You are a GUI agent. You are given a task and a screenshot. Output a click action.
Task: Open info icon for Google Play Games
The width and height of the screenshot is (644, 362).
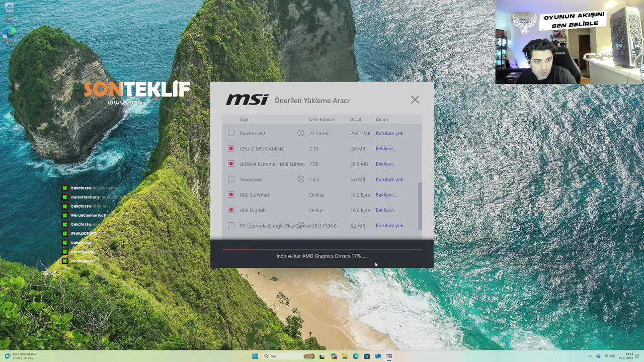point(300,225)
